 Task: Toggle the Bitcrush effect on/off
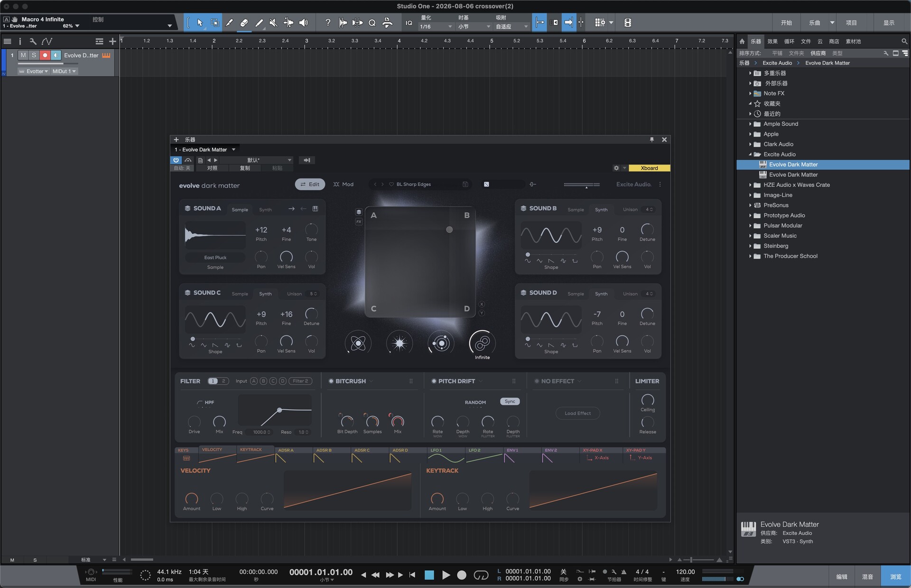[331, 381]
